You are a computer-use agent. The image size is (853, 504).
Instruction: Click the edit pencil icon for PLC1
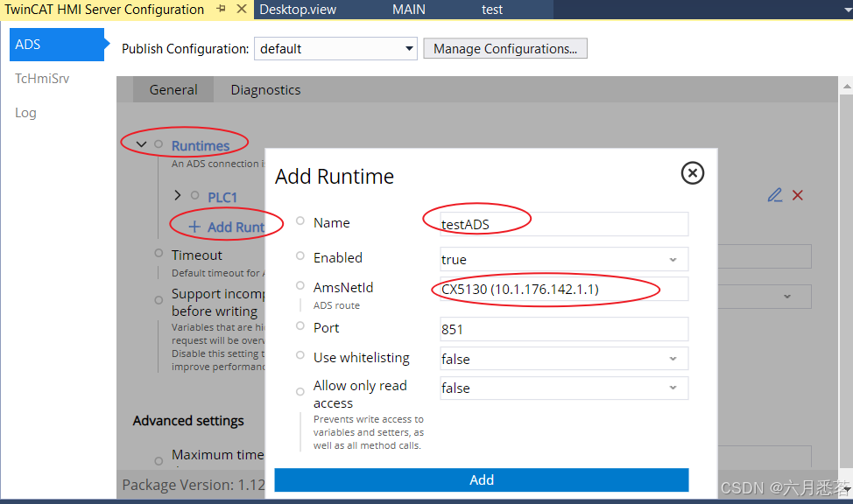[x=775, y=194]
